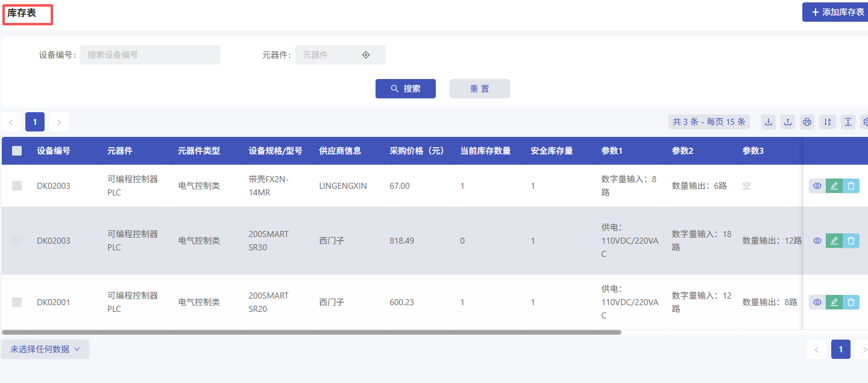Screen dimensions: 868x383
Task: Click the print icon above the table
Action: [807, 122]
